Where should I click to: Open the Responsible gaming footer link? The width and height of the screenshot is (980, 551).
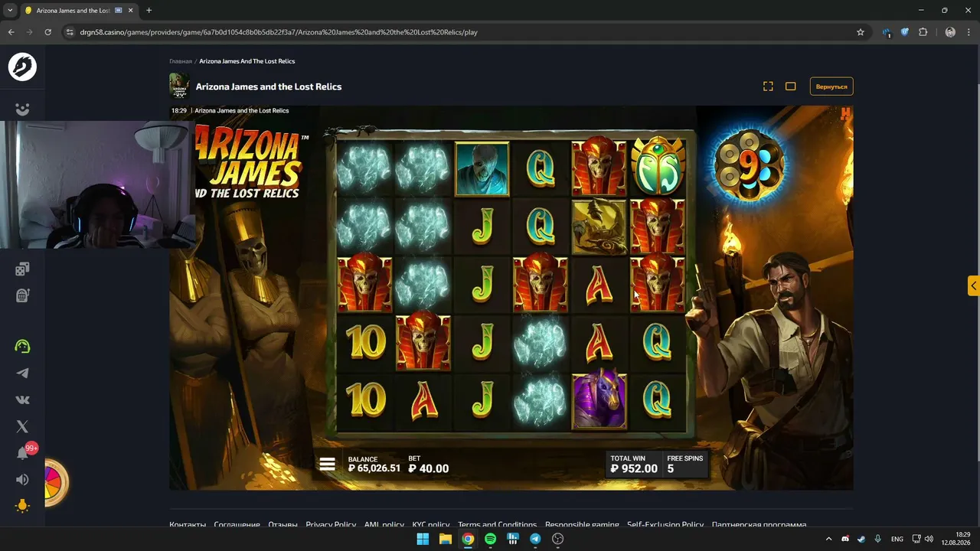click(x=582, y=524)
